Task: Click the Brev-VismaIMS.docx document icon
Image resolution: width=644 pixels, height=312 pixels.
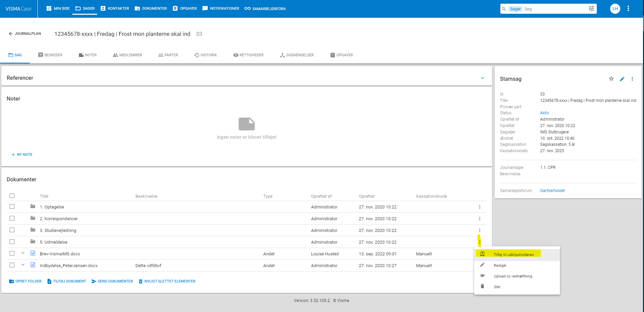Action: click(33, 253)
